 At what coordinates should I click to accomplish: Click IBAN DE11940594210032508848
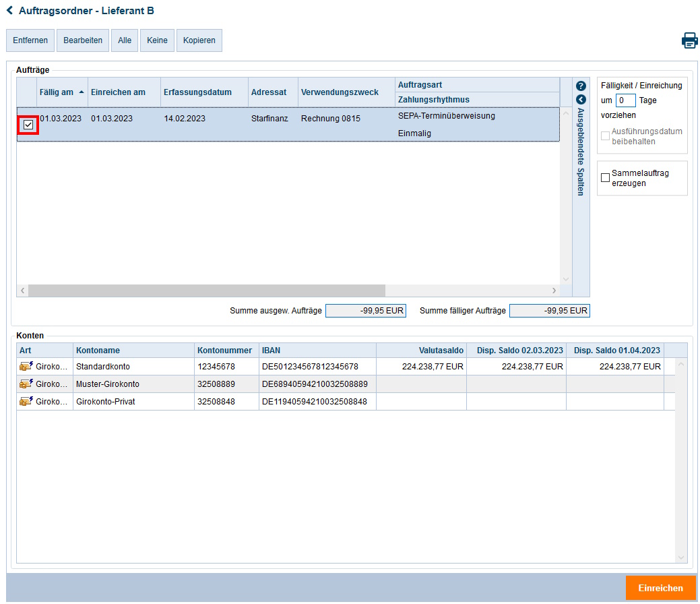[x=314, y=401]
